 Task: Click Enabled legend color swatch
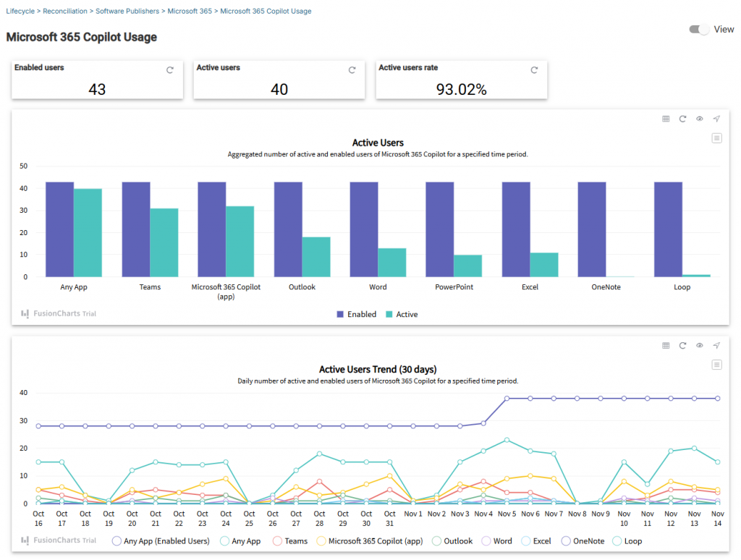tap(340, 315)
